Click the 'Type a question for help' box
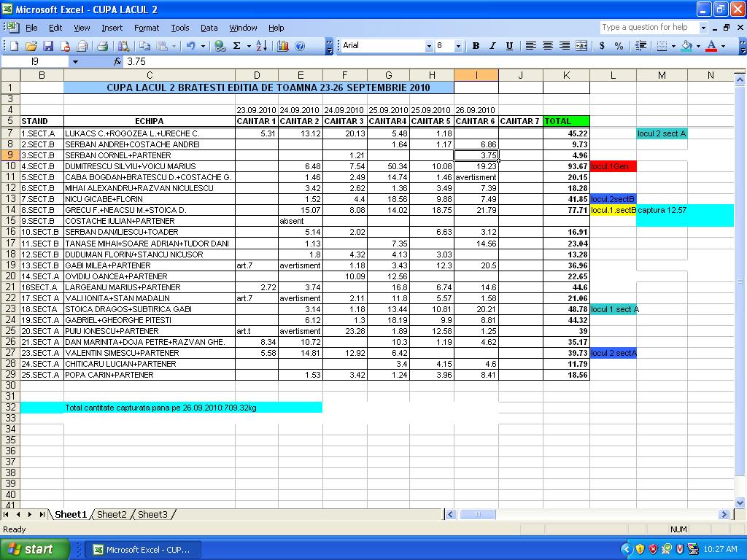747x560 pixels. coord(649,28)
